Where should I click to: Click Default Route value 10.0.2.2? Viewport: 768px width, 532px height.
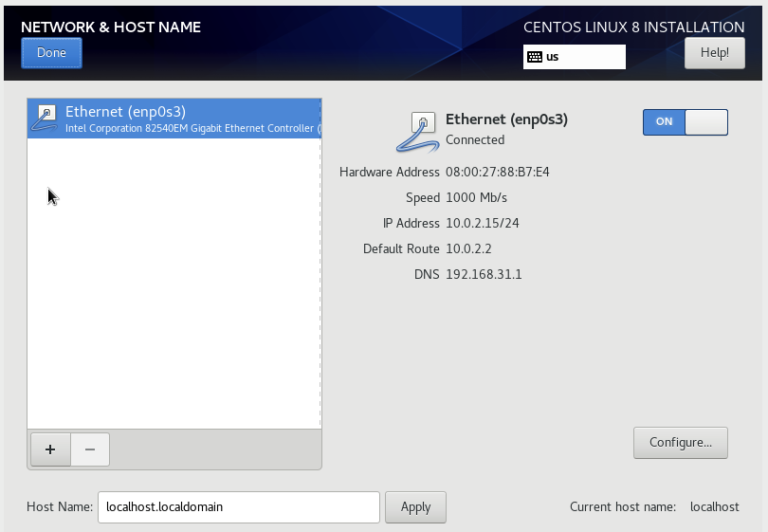click(468, 248)
